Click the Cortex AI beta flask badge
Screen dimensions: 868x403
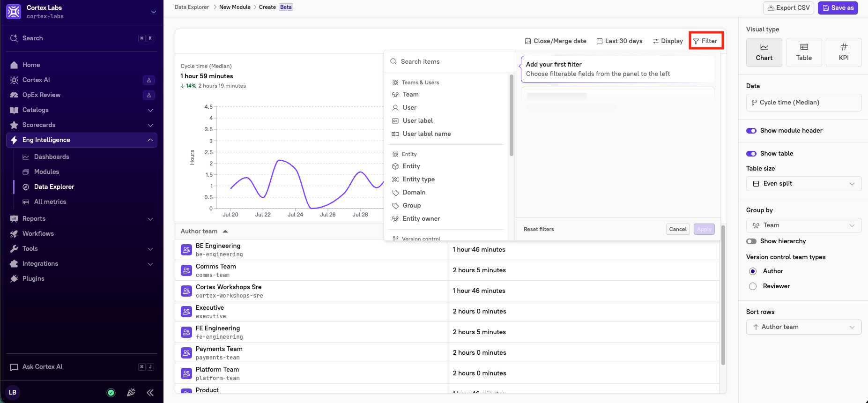click(148, 80)
